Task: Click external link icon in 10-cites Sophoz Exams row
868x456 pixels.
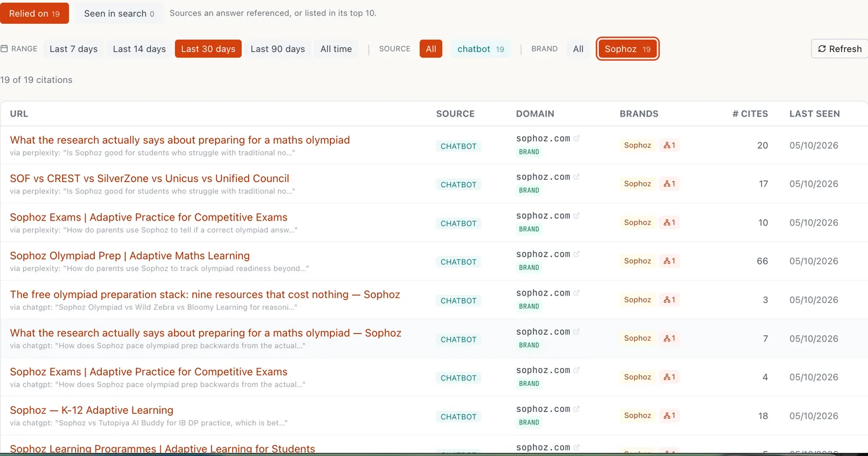Action: [577, 216]
